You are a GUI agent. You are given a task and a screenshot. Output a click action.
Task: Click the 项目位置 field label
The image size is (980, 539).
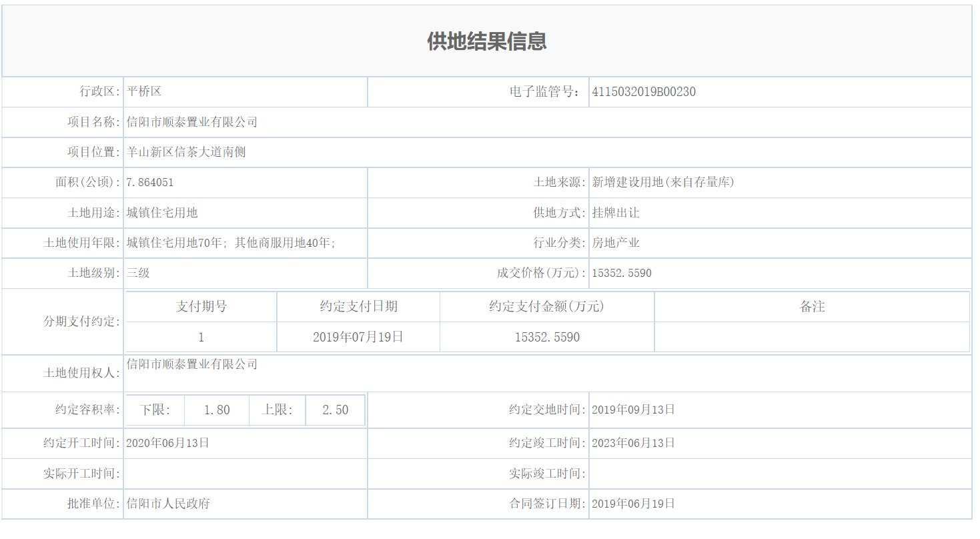(94, 152)
